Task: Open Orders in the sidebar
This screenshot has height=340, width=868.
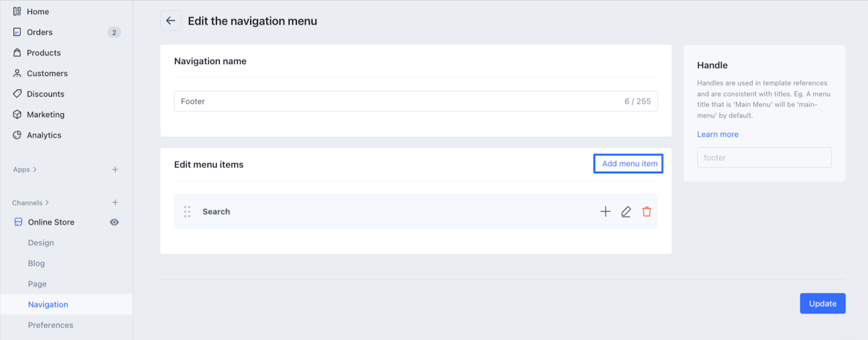Action: (40, 32)
